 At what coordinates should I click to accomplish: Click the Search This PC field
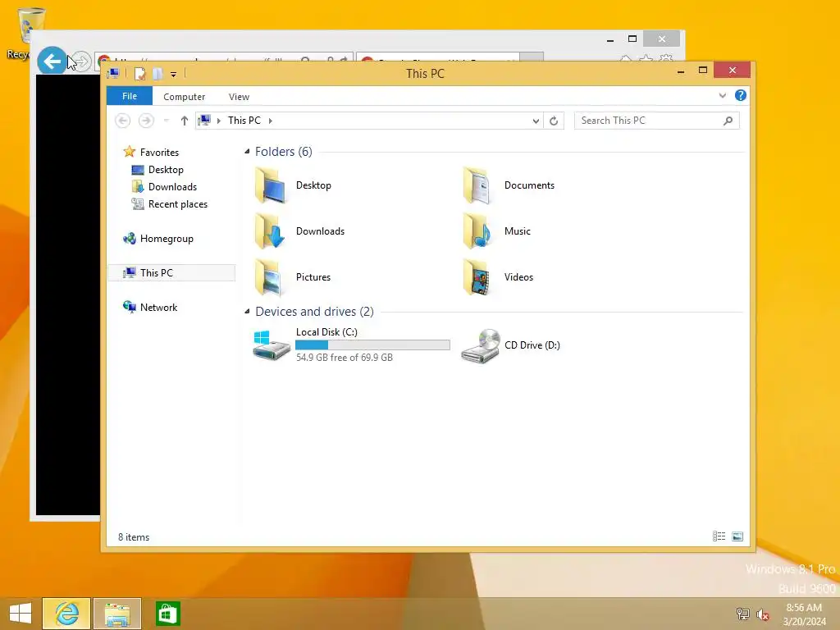tap(656, 121)
